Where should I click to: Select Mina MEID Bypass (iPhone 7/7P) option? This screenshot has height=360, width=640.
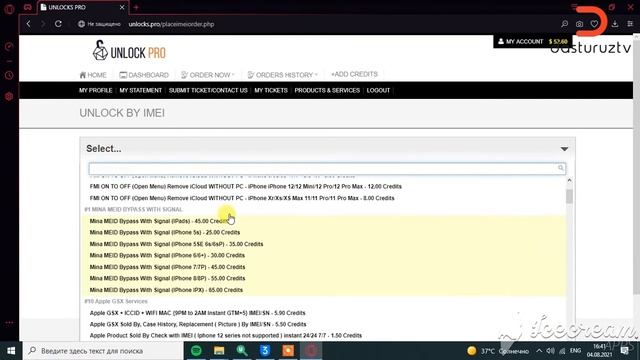(x=167, y=267)
